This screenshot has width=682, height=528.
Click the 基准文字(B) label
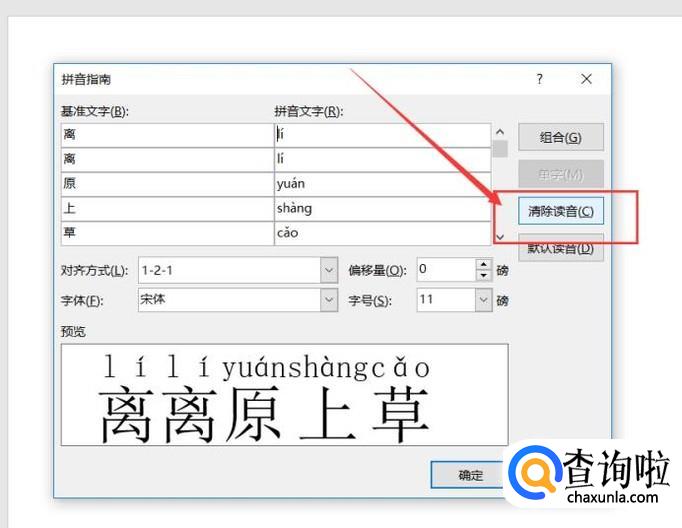click(x=95, y=112)
